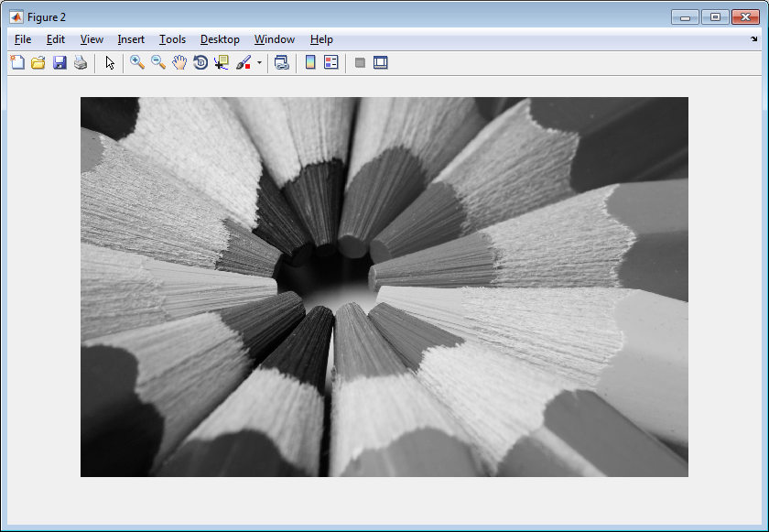This screenshot has width=769, height=532.
Task: Open the Insert menu
Action: click(x=131, y=39)
